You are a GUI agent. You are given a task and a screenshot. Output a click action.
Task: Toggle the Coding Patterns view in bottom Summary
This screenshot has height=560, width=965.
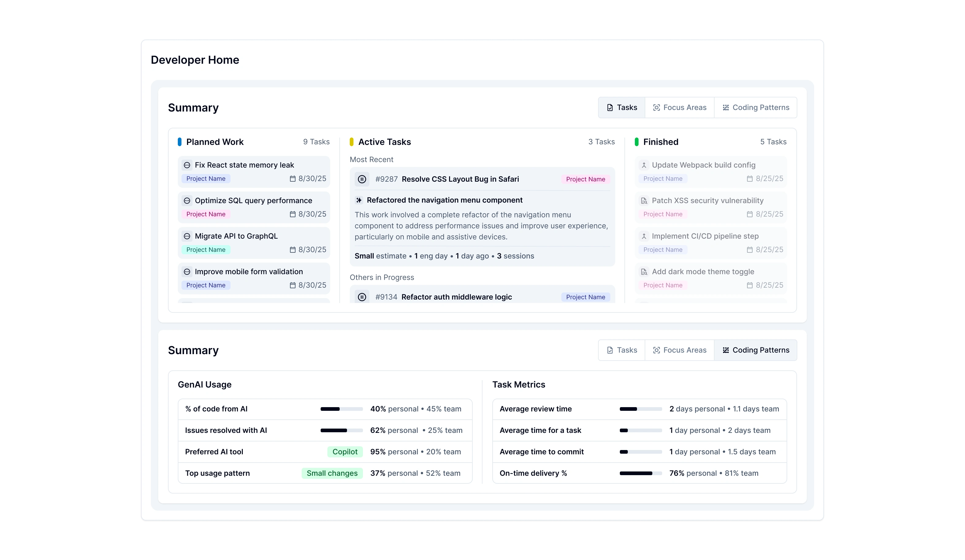tap(756, 350)
